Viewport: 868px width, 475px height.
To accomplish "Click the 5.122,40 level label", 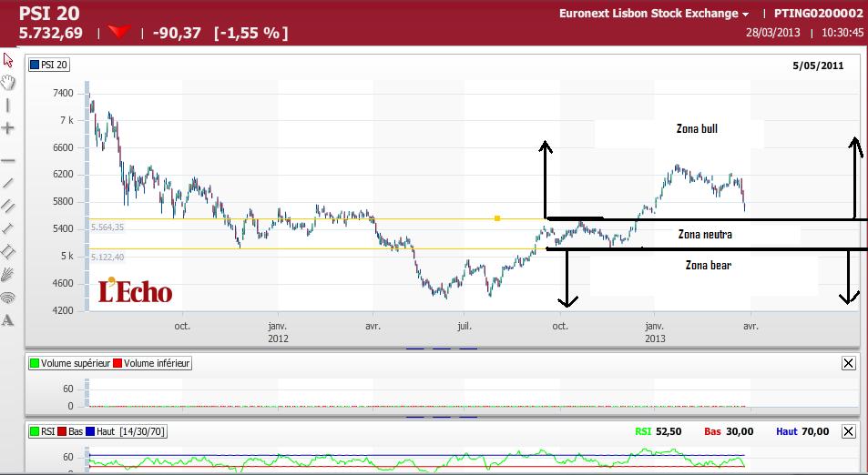I will [107, 258].
